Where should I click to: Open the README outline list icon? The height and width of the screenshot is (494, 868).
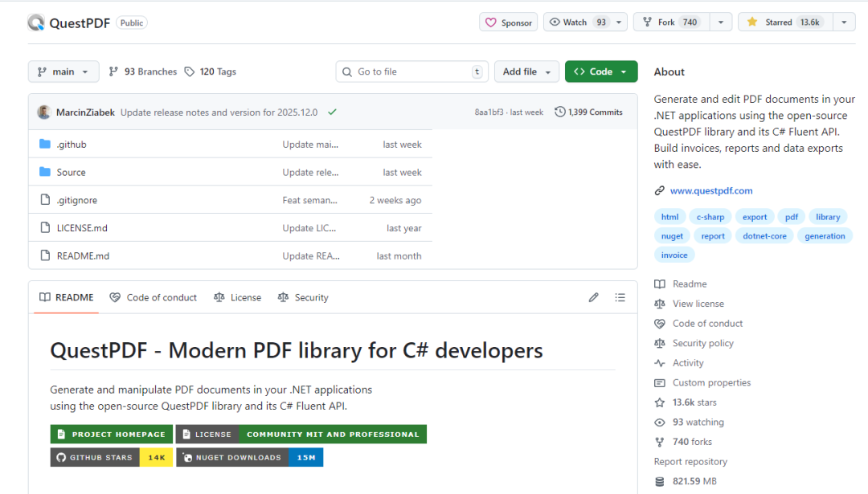[620, 297]
